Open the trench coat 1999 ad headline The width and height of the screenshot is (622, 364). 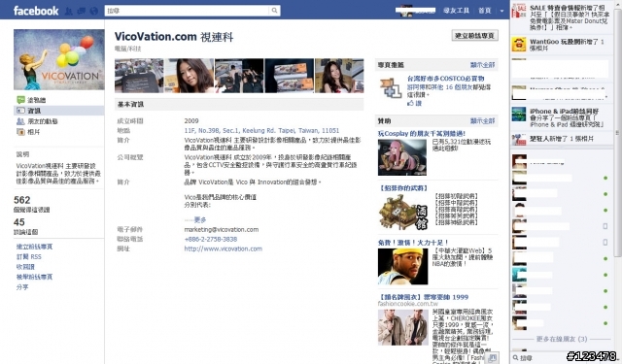tap(423, 297)
